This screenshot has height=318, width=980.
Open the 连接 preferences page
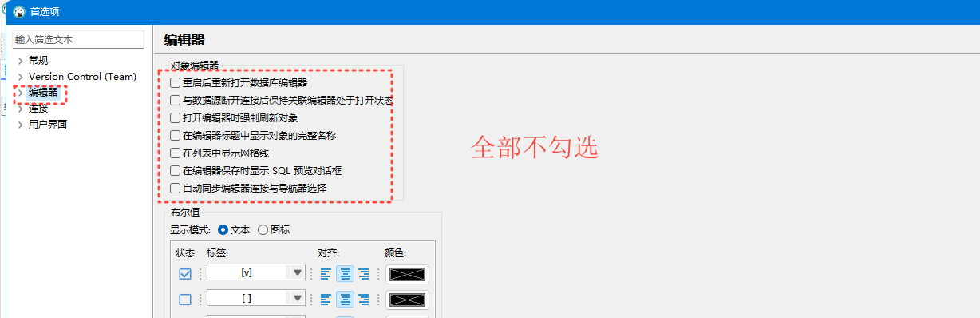tap(38, 109)
